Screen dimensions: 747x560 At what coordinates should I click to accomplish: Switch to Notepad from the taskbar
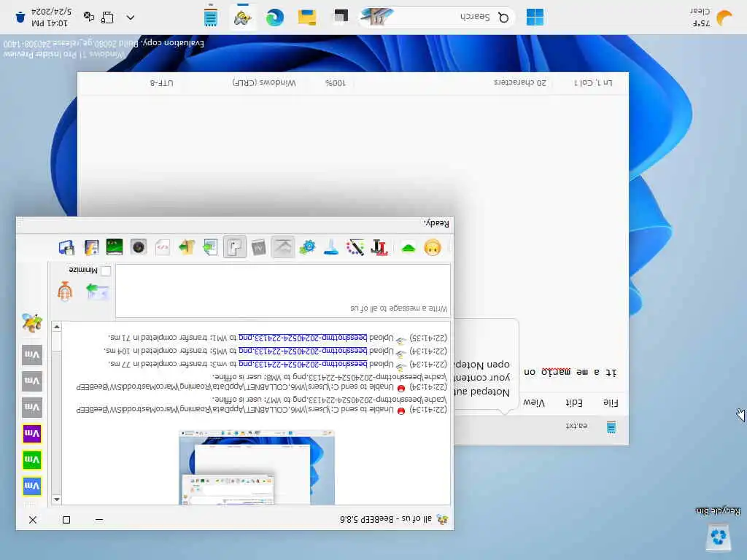(211, 17)
